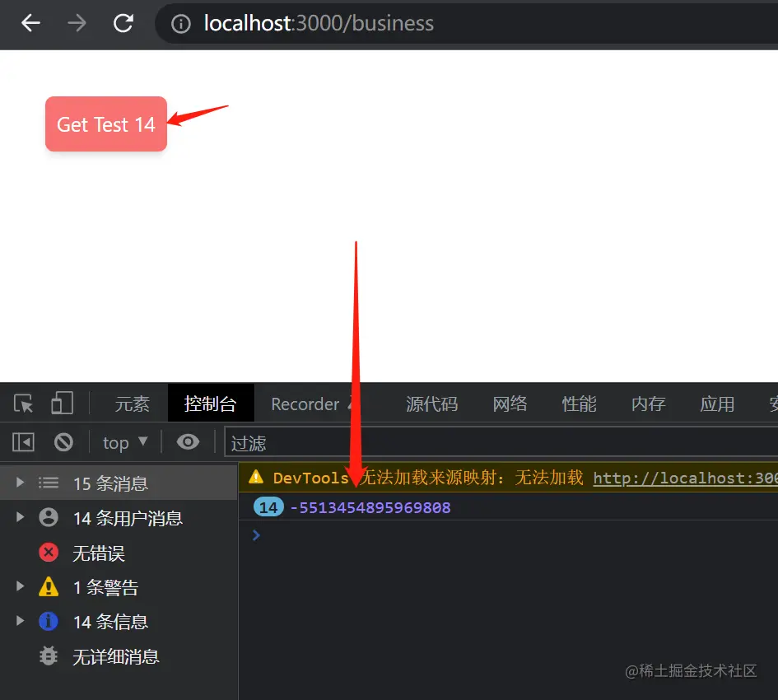Click the browser forward arrow
The image size is (778, 700).
[77, 23]
